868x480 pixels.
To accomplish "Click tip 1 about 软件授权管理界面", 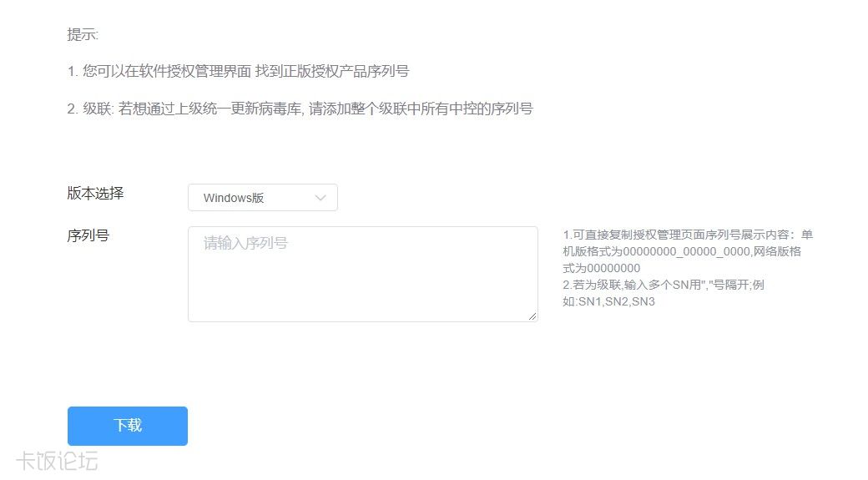I will pos(238,71).
